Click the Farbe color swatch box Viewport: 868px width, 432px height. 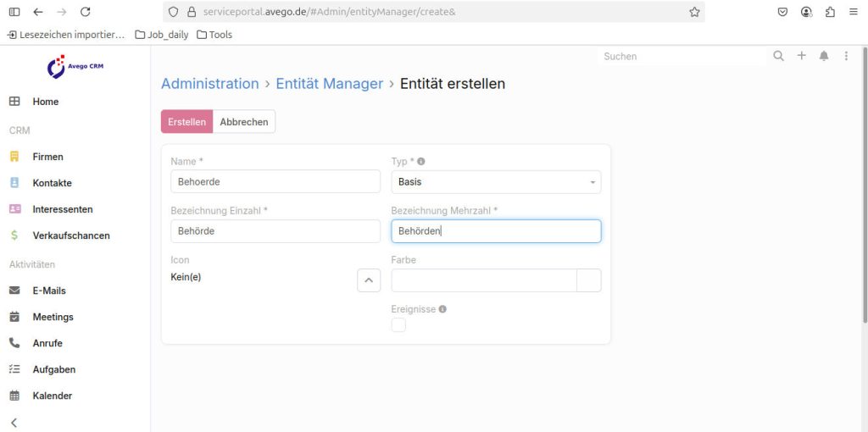pyautogui.click(x=588, y=280)
